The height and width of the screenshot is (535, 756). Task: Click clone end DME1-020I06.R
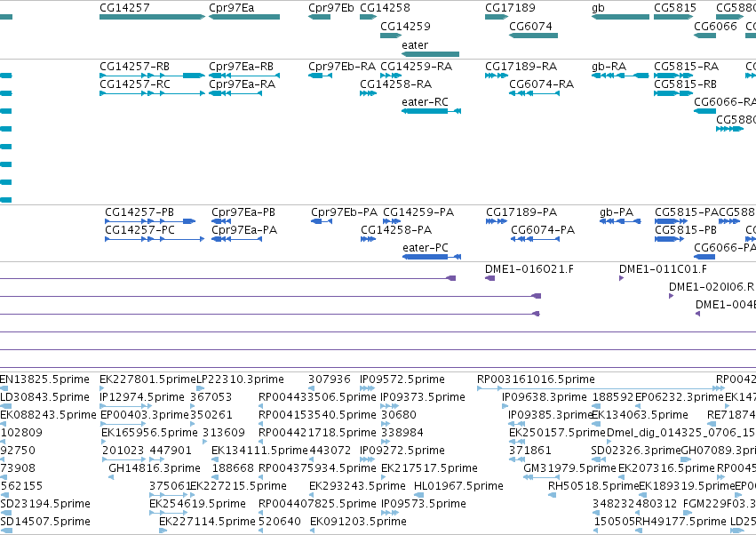click(x=671, y=296)
